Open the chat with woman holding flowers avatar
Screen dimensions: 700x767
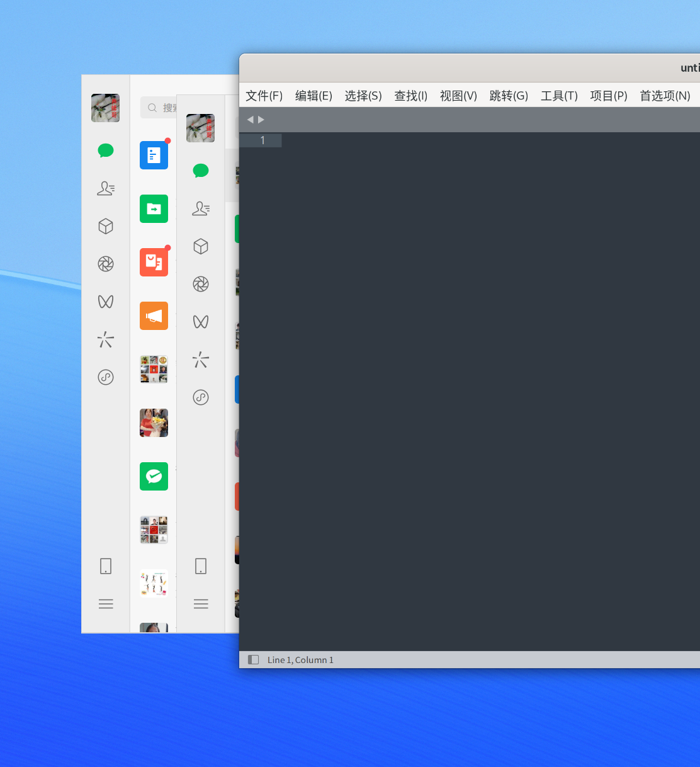(154, 423)
